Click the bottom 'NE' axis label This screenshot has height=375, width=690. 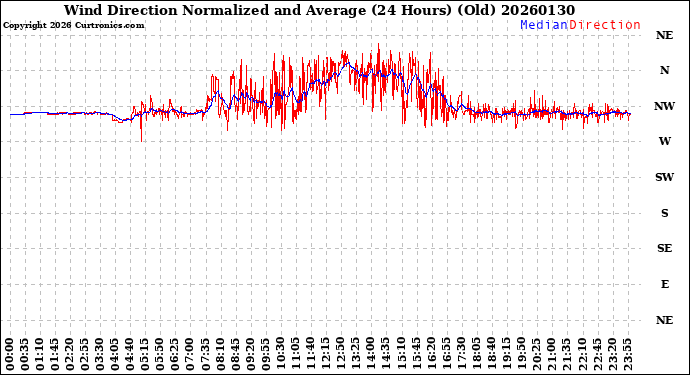664,320
